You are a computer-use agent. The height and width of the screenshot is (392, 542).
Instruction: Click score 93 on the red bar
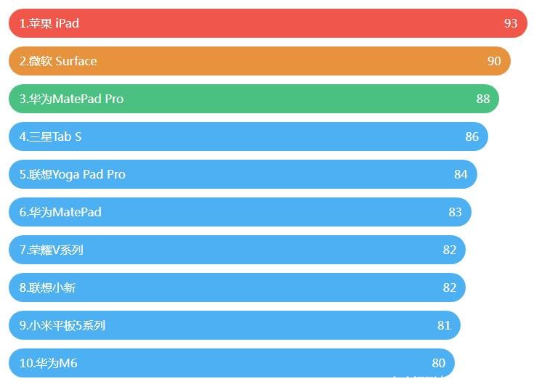click(x=511, y=23)
